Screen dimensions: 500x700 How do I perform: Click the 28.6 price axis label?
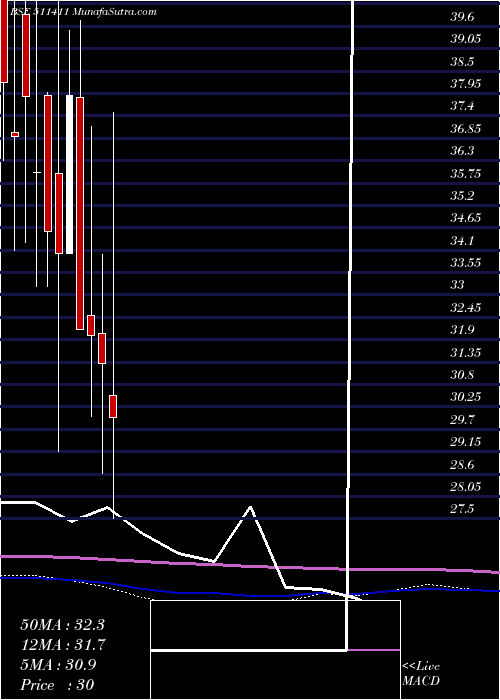462,465
